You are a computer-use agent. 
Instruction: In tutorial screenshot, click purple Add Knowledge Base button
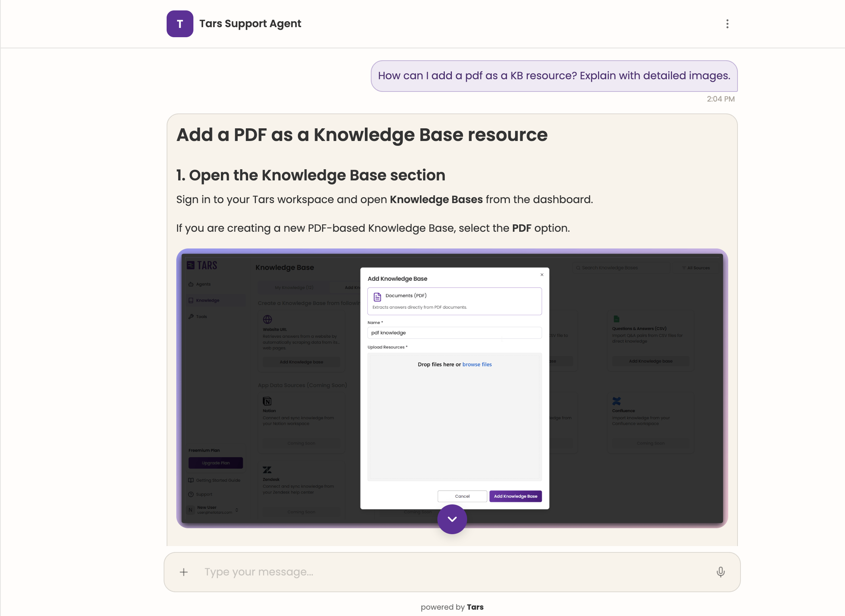click(515, 496)
